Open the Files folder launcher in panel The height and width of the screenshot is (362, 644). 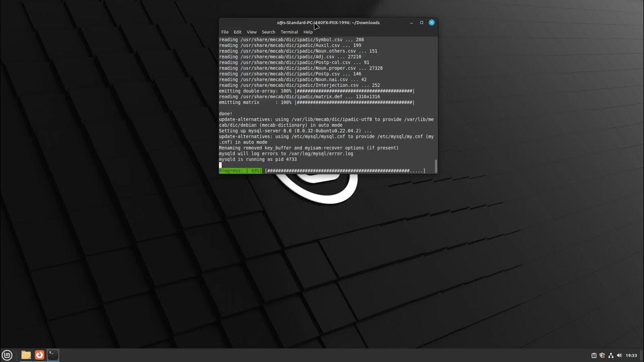tap(26, 355)
